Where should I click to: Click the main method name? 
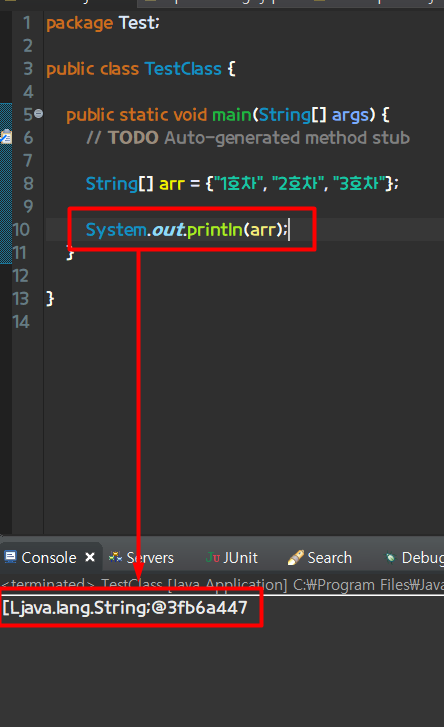(232, 115)
